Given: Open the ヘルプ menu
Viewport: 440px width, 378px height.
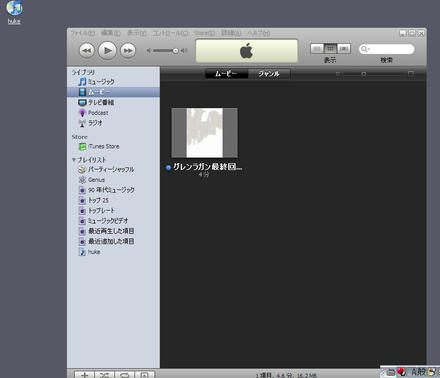Looking at the screenshot, I should pos(258,33).
